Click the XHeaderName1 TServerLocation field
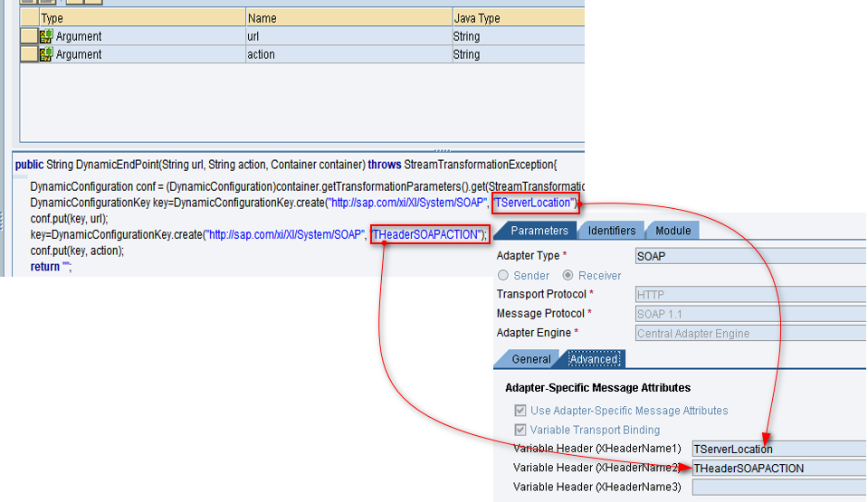The width and height of the screenshot is (868, 502). [777, 449]
